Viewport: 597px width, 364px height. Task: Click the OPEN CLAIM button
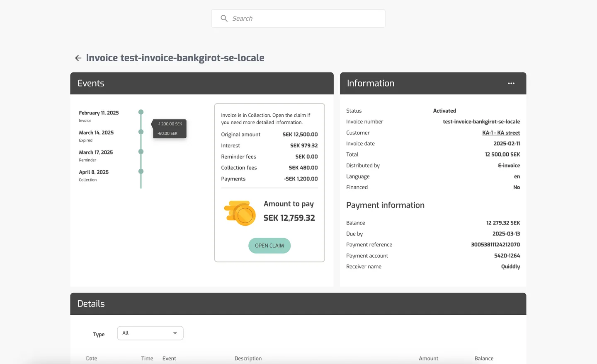coord(269,246)
